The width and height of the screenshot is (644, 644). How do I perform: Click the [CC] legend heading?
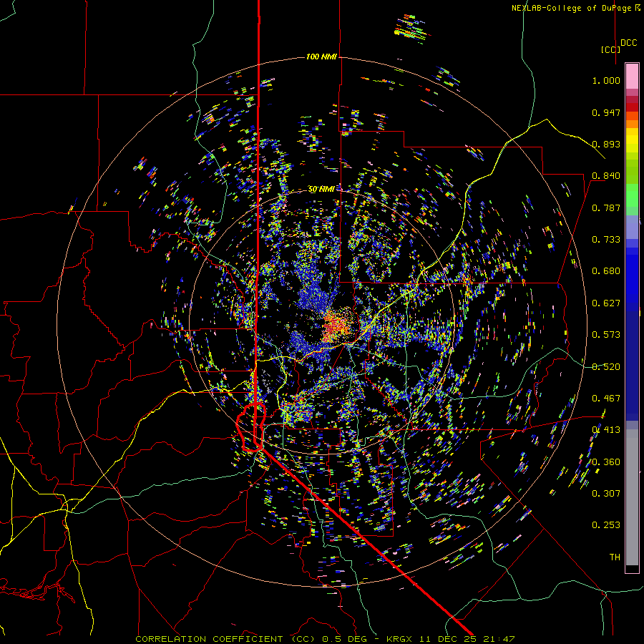coord(611,49)
